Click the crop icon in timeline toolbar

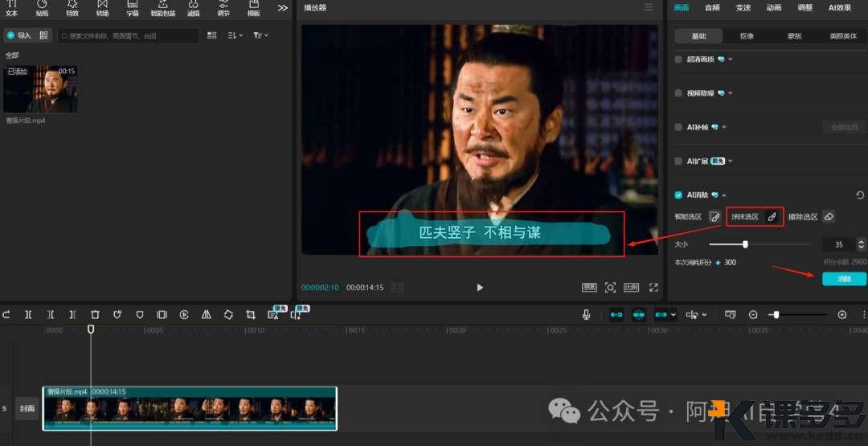[x=251, y=315]
